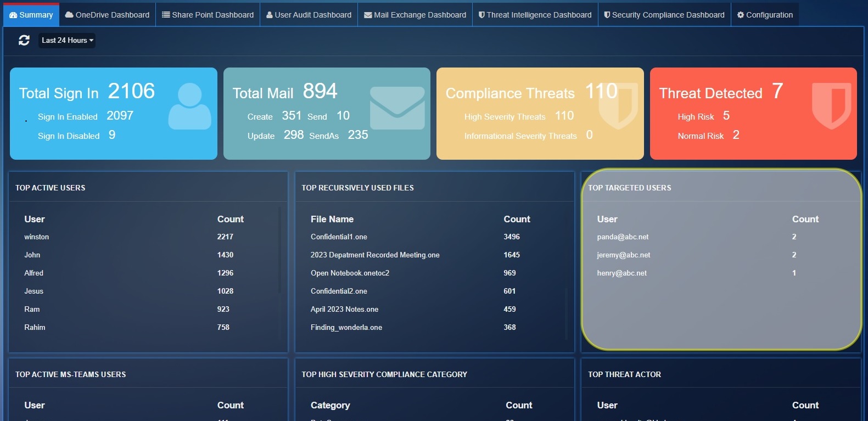Click the Sign In Enabled count 2097
The image size is (868, 421).
pos(120,116)
